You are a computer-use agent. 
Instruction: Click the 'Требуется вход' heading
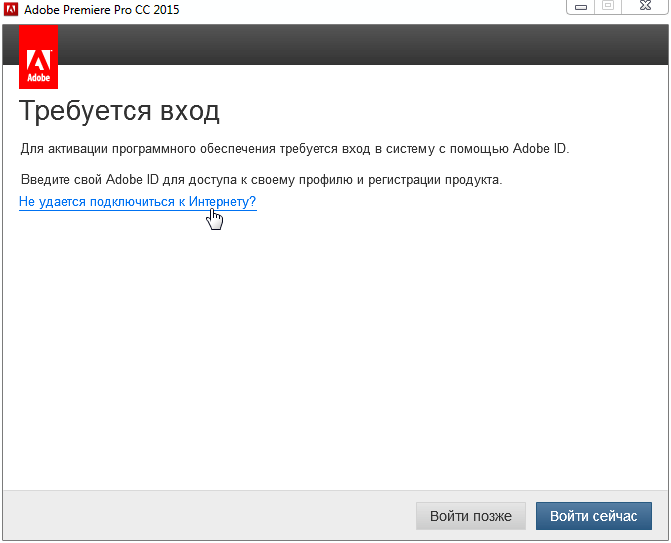119,111
